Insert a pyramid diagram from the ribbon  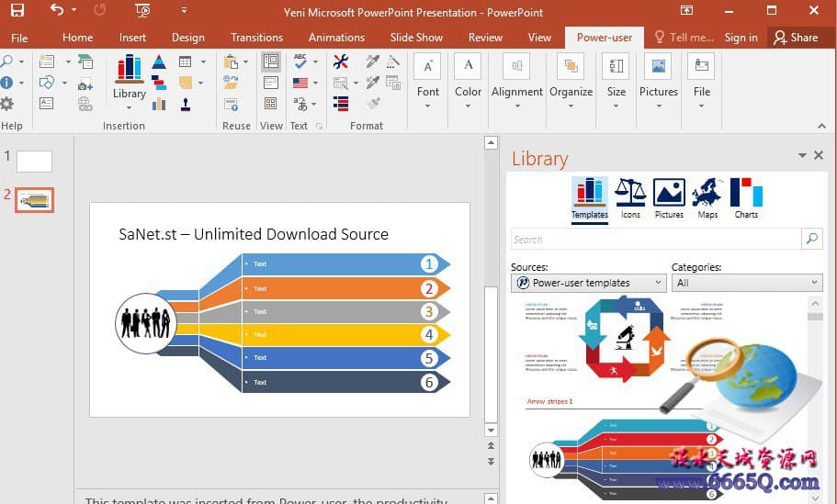point(159,62)
